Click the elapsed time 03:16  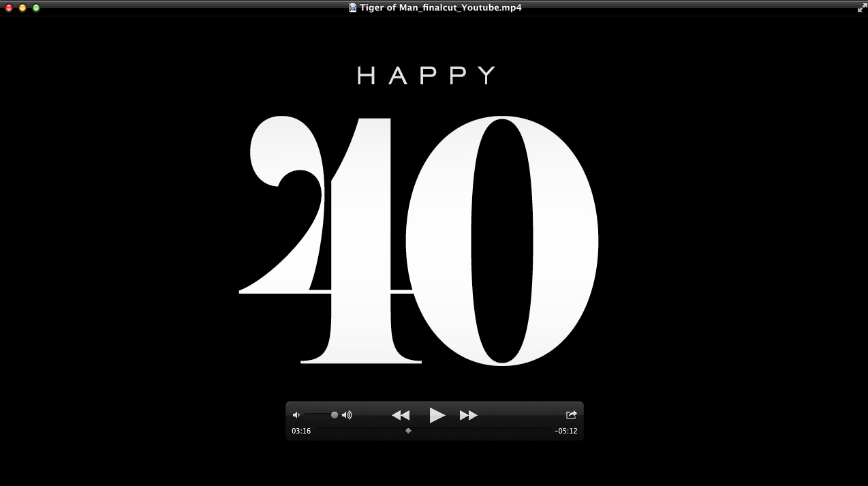(x=301, y=431)
